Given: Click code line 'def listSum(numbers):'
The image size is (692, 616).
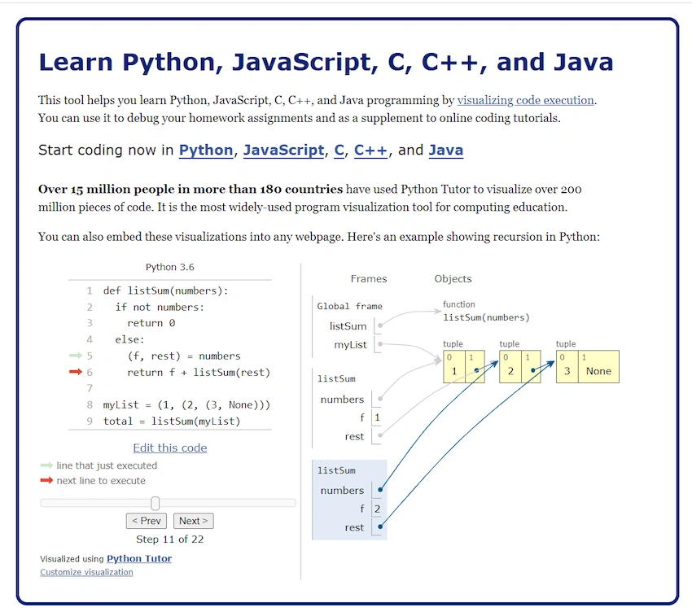Looking at the screenshot, I should click(165, 291).
